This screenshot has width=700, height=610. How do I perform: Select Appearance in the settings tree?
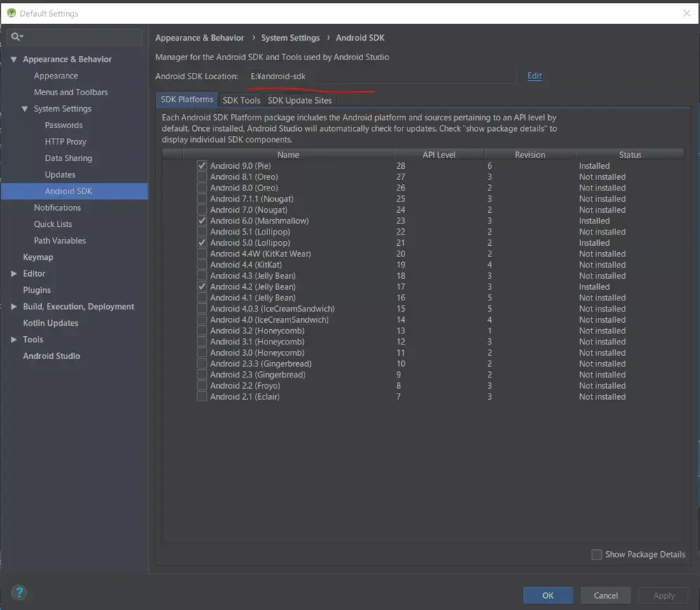click(56, 76)
